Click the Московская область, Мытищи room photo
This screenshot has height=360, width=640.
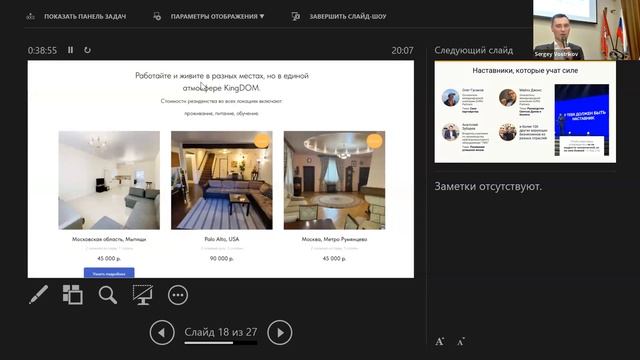109,180
